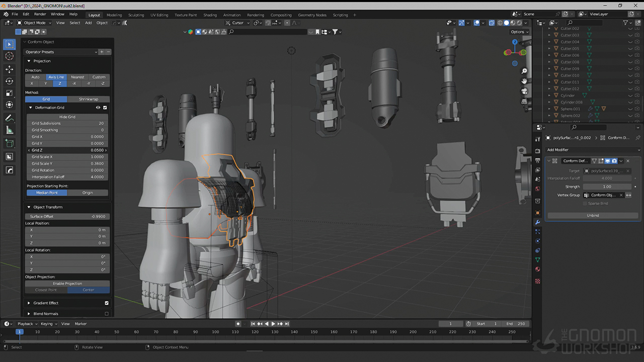Viewport: 644px width, 362px height.
Task: Click the camera view icon in viewport
Action: pos(524,91)
